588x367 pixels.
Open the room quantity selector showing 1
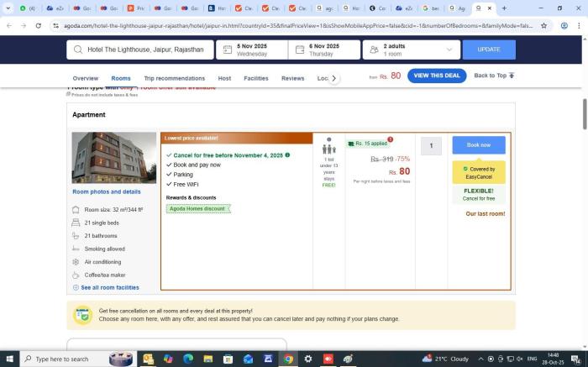(430, 146)
